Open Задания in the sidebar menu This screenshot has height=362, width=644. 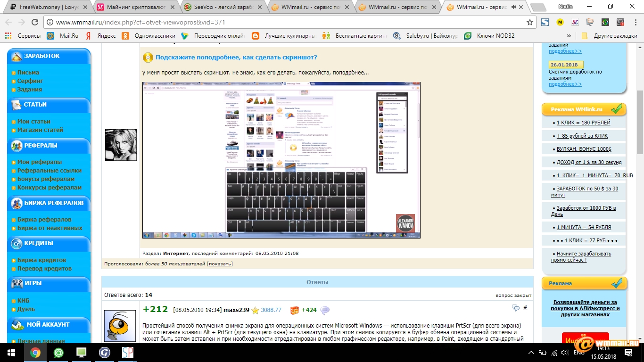click(x=30, y=90)
